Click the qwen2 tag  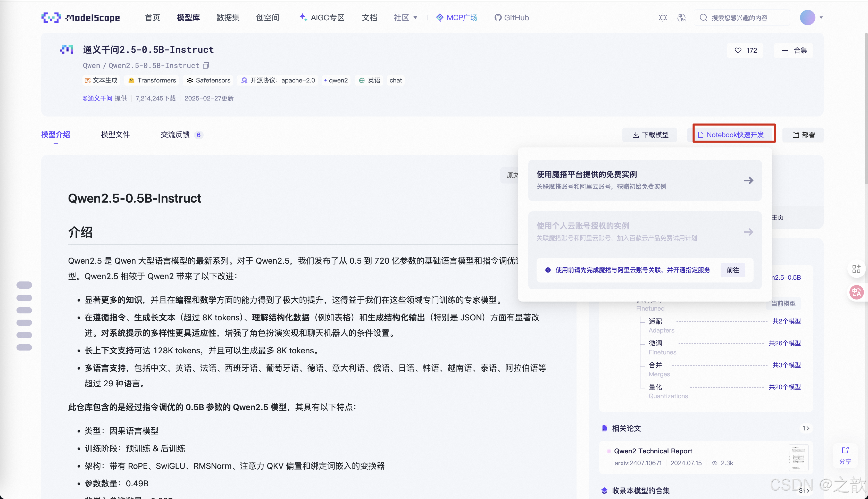(x=336, y=80)
